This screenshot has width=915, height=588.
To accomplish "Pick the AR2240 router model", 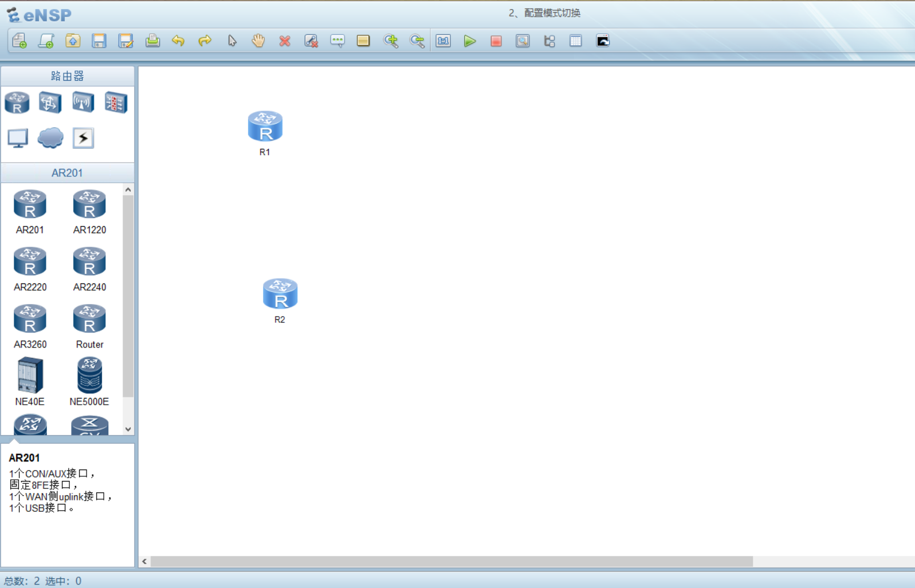I will pyautogui.click(x=89, y=269).
